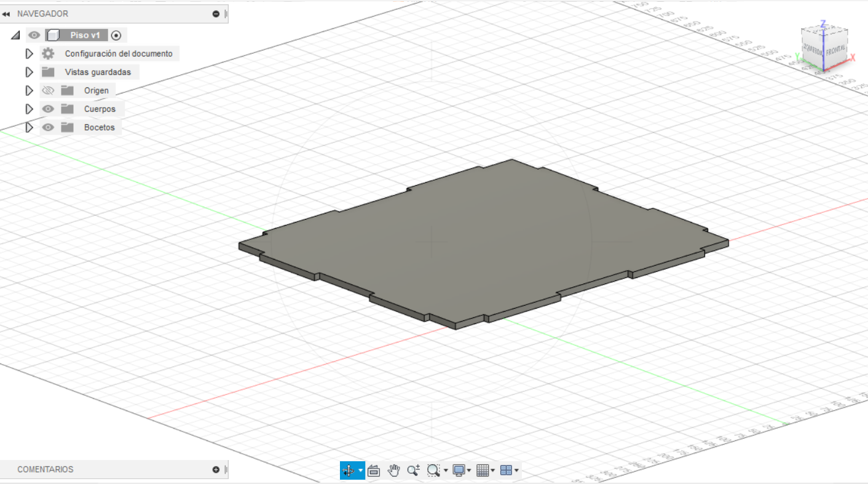Click the COMENTARIOS panel title
The height and width of the screenshot is (484, 868).
[45, 469]
